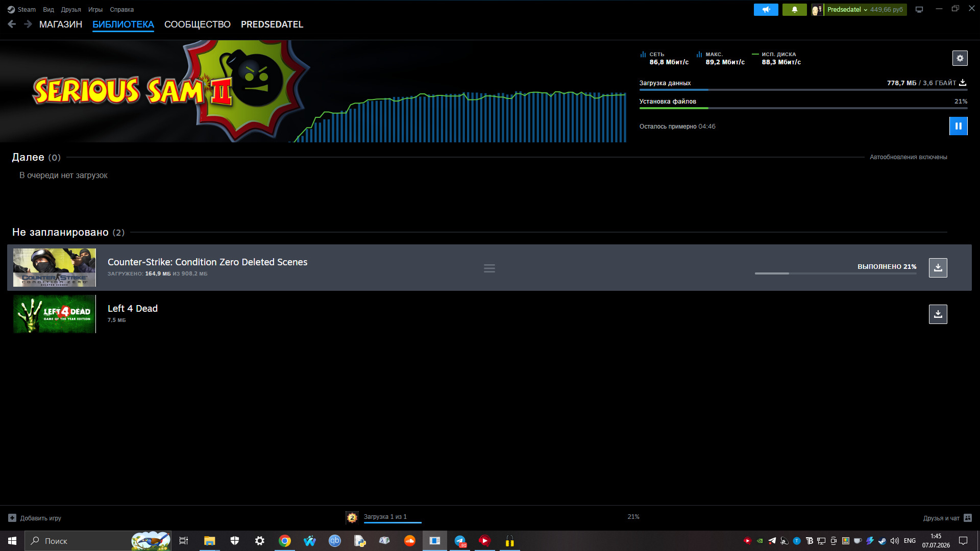Open File Explorer from the taskbar

209,541
